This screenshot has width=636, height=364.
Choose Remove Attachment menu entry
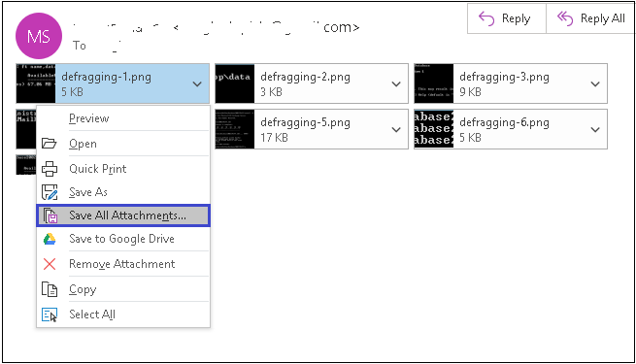tap(123, 264)
